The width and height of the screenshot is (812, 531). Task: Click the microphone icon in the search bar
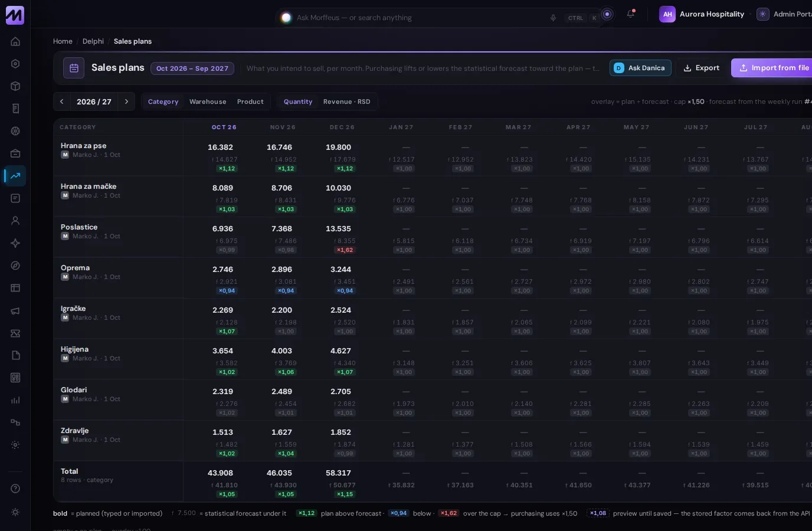coord(553,18)
